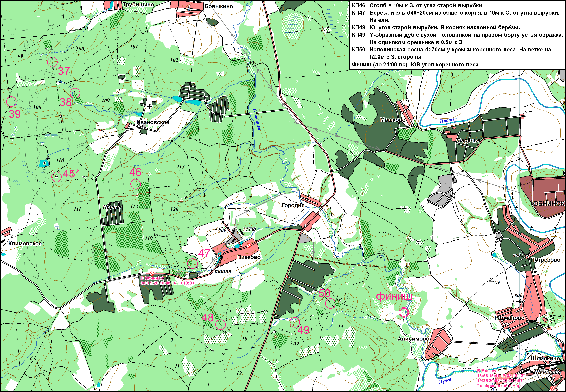Click the control point 48 circle

[x=221, y=324]
